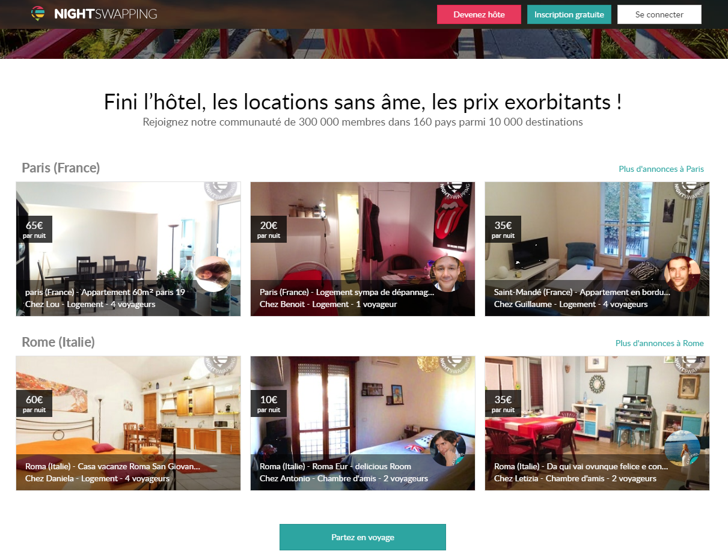
Task: Click the NightSwapping logo icon
Action: click(x=38, y=13)
